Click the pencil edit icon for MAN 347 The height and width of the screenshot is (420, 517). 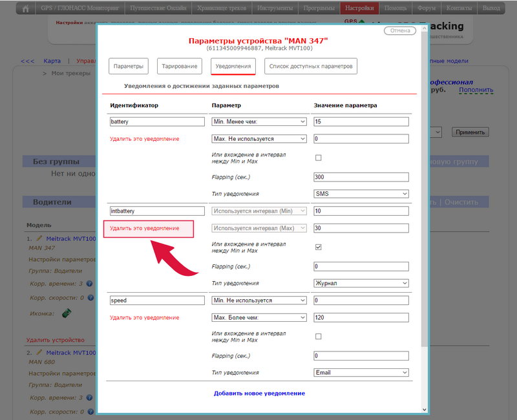(x=39, y=238)
